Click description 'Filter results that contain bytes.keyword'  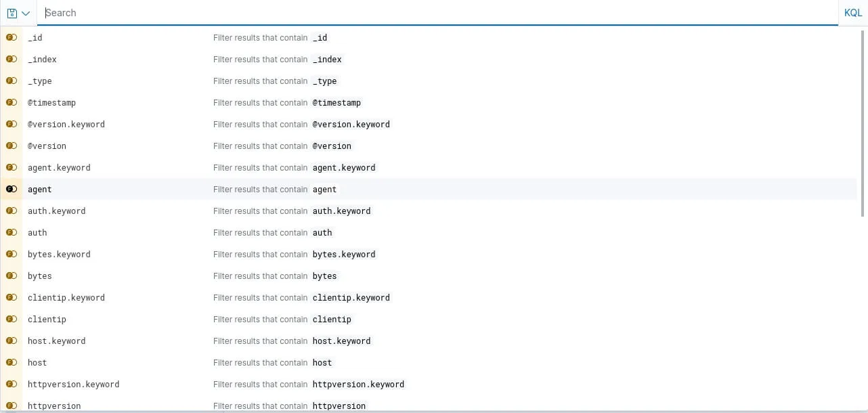coord(295,255)
